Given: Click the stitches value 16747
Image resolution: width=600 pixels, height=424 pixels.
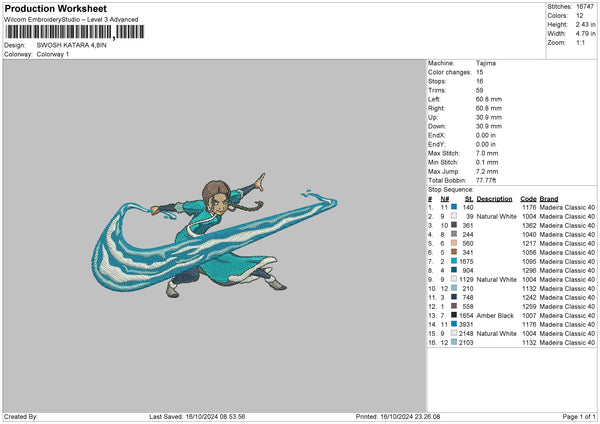Looking at the screenshot, I should click(x=585, y=7).
